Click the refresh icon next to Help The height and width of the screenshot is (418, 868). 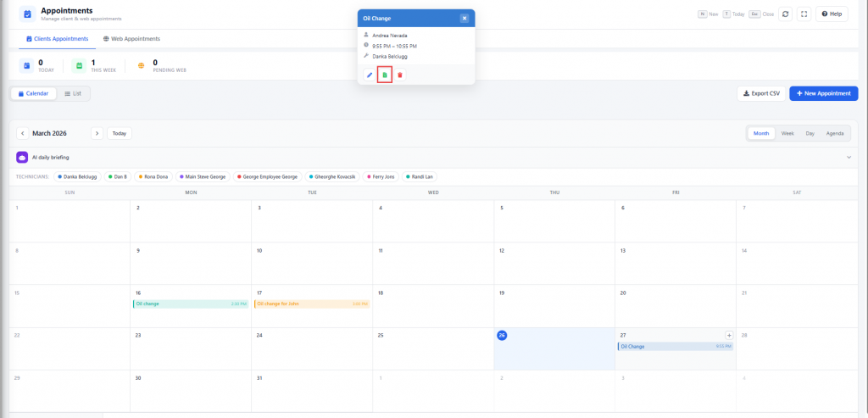pyautogui.click(x=786, y=14)
